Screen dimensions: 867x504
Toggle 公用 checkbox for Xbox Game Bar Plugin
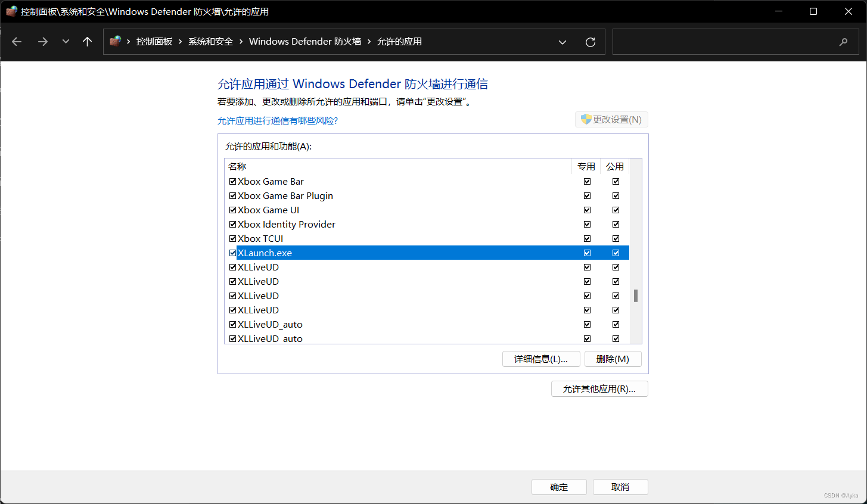pos(616,195)
